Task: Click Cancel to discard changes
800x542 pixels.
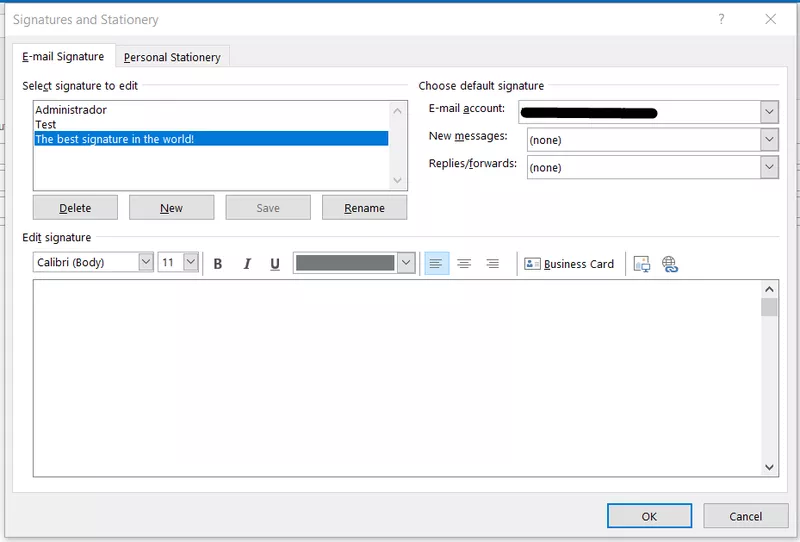Action: [745, 516]
